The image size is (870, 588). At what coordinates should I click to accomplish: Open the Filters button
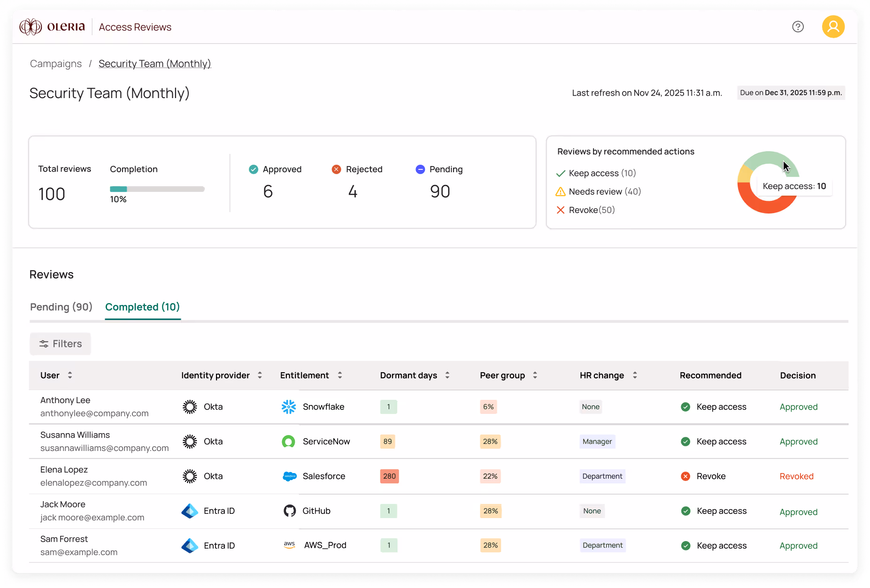[61, 344]
